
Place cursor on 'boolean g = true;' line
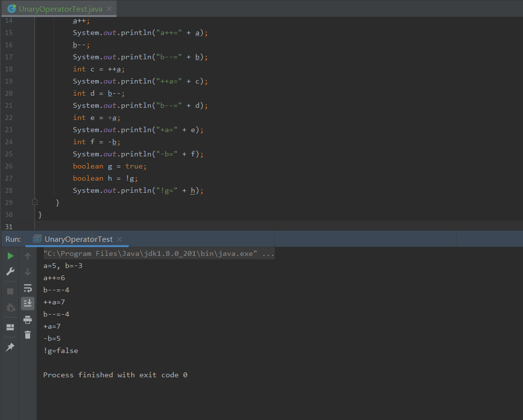pos(110,166)
